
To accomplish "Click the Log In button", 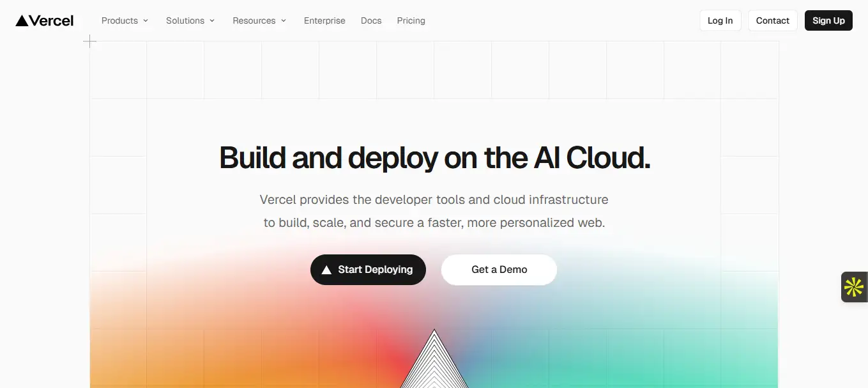I will click(720, 20).
